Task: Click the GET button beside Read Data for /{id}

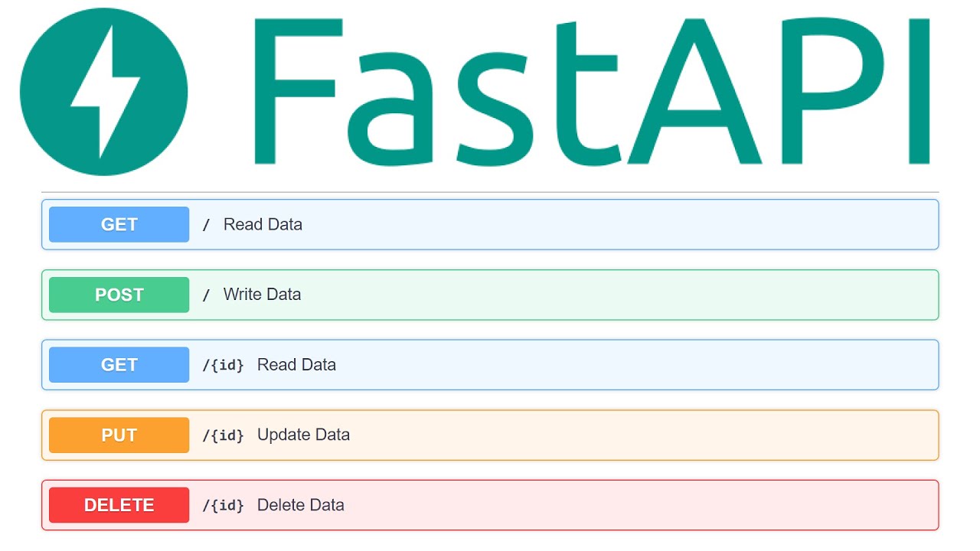Action: (119, 365)
